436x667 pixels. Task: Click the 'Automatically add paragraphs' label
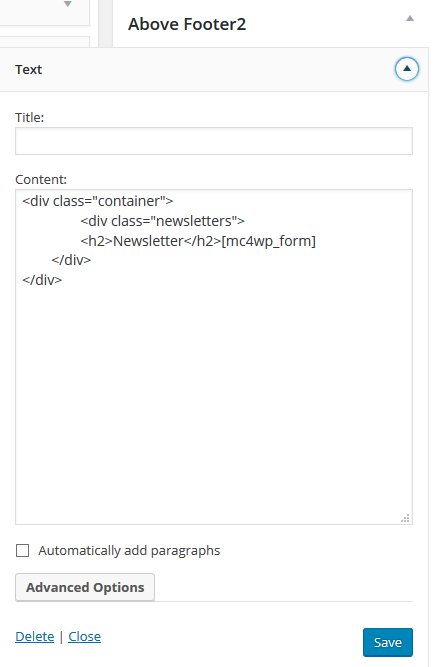pos(129,550)
